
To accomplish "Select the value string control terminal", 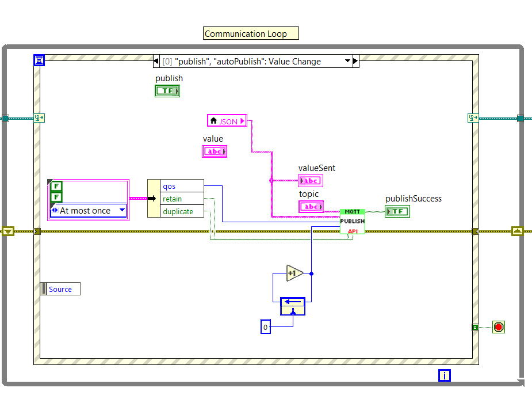I will pyautogui.click(x=215, y=151).
